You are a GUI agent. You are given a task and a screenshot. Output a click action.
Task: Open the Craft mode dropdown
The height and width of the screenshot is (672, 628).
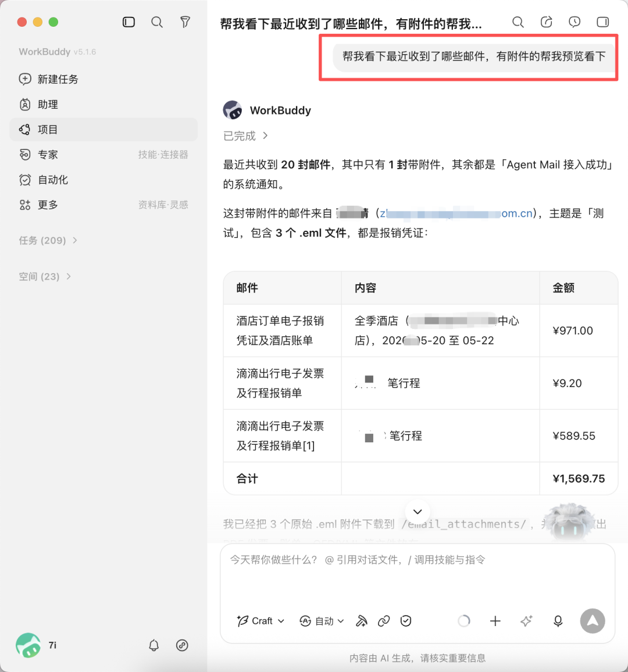tap(261, 621)
